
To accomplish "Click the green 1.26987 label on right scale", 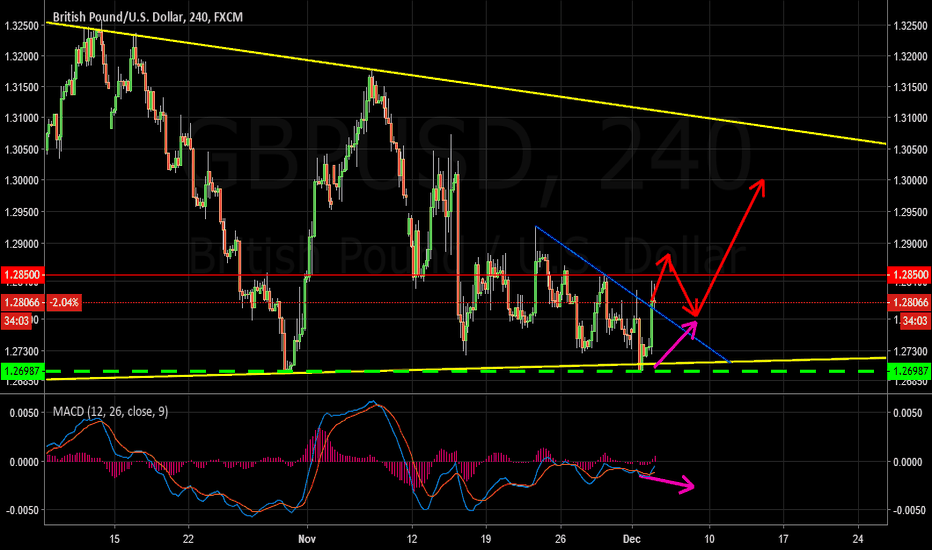I will tap(909, 371).
